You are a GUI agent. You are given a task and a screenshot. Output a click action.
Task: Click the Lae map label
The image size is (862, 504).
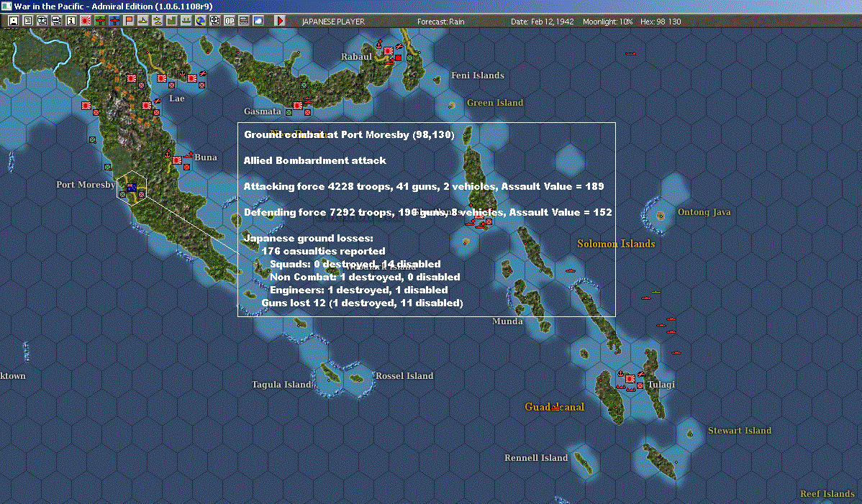[176, 98]
